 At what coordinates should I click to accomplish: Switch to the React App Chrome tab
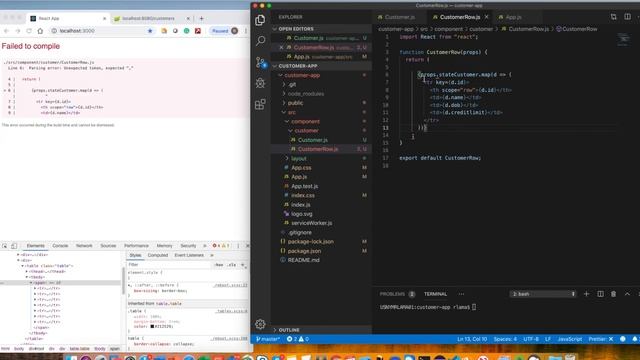pos(67,18)
